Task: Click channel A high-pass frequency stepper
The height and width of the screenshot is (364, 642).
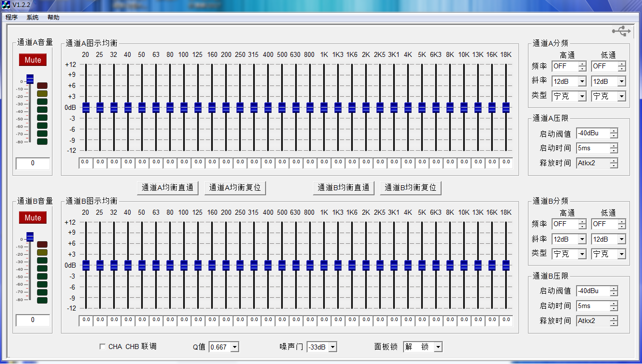Action: tap(582, 66)
